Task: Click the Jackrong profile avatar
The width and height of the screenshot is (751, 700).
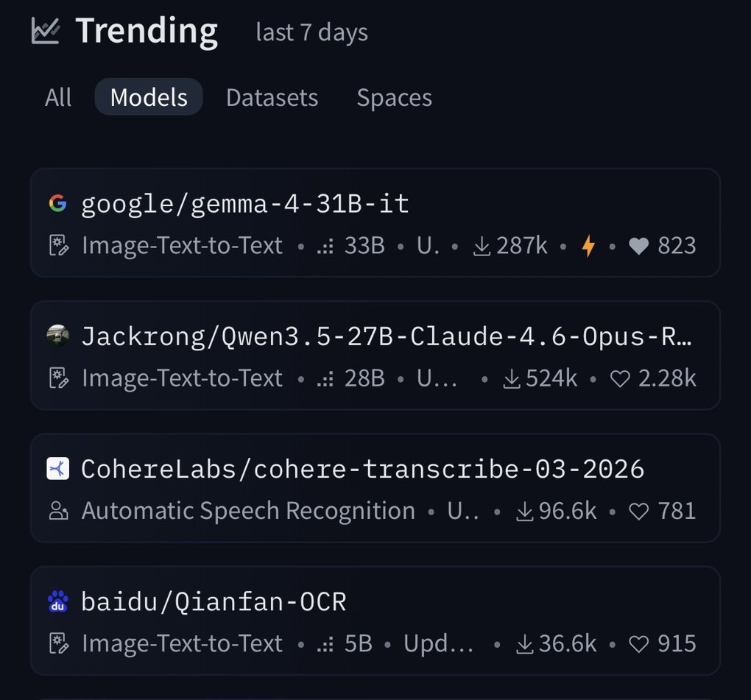Action: click(x=57, y=336)
